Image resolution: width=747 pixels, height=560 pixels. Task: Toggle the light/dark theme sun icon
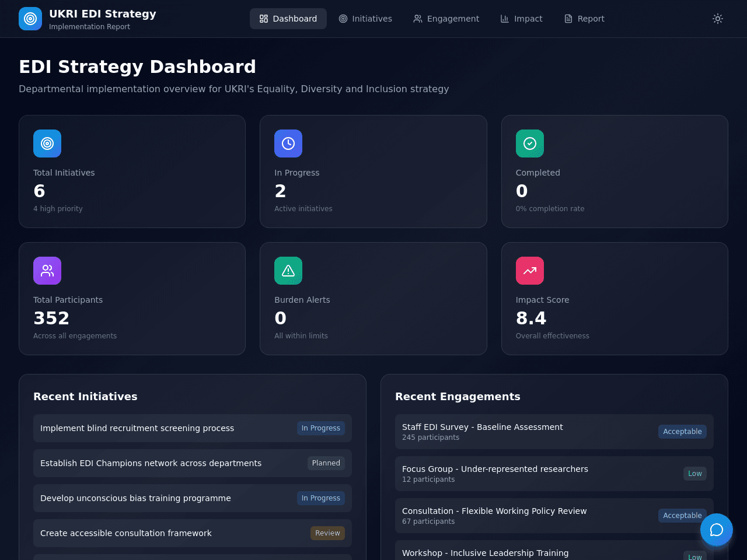[718, 19]
